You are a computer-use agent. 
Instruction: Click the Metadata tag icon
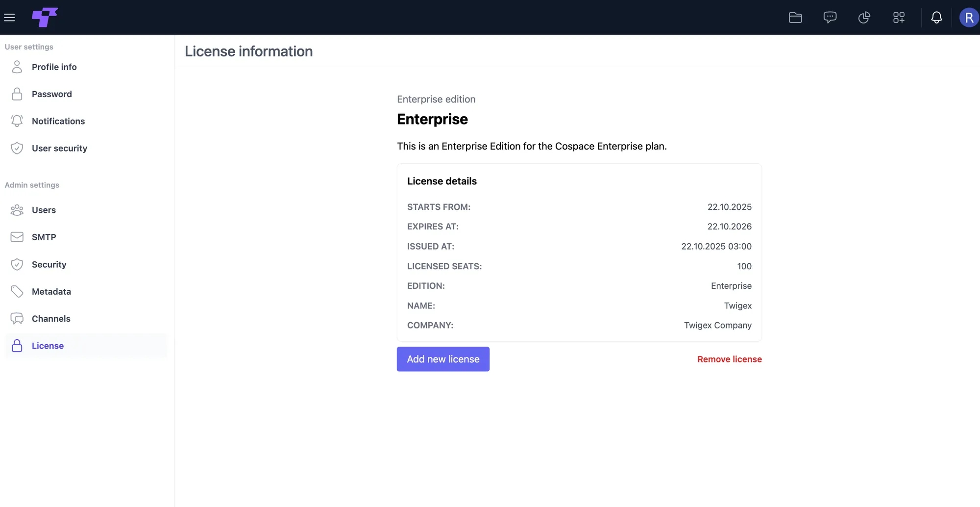17,292
